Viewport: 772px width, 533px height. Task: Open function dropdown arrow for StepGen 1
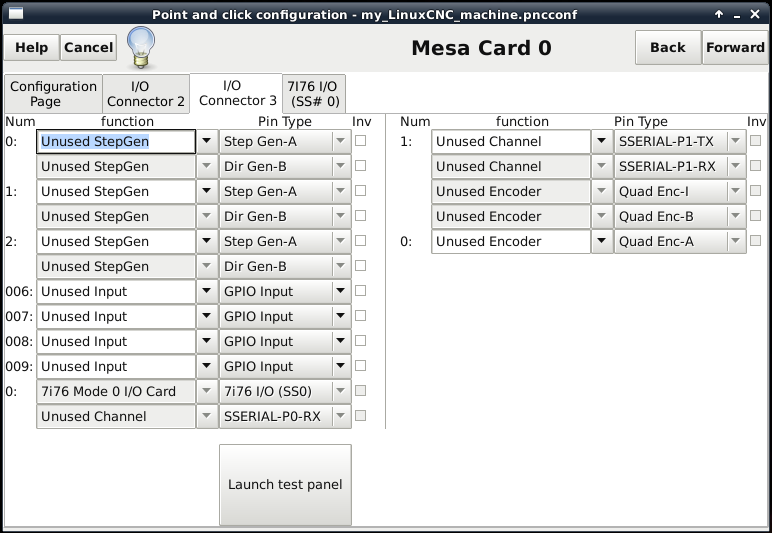[x=207, y=191]
